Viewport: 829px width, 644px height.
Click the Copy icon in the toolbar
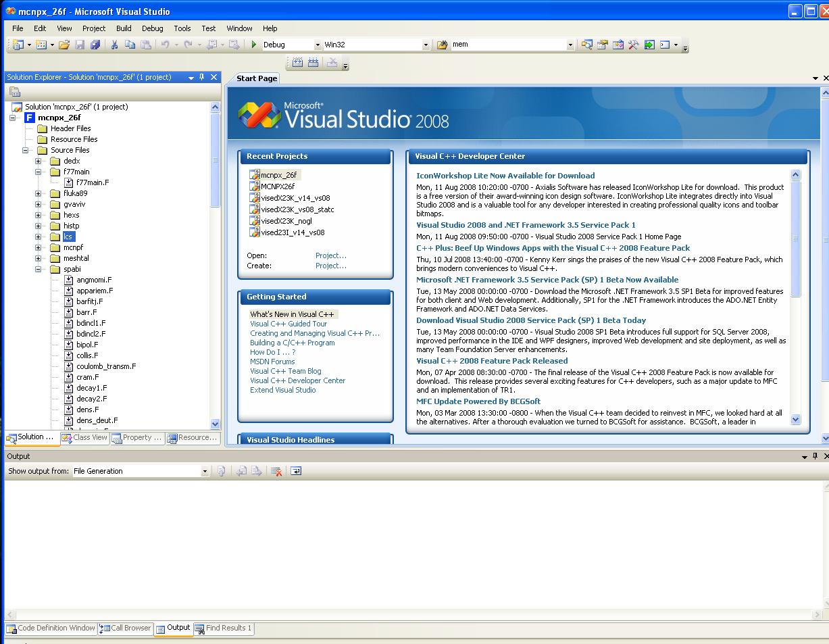pyautogui.click(x=130, y=45)
